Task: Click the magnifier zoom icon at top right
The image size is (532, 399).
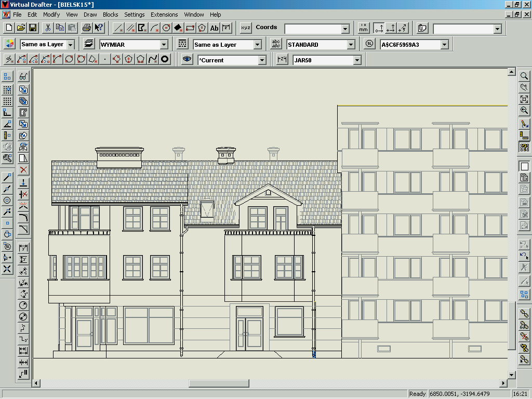Action: tap(524, 76)
